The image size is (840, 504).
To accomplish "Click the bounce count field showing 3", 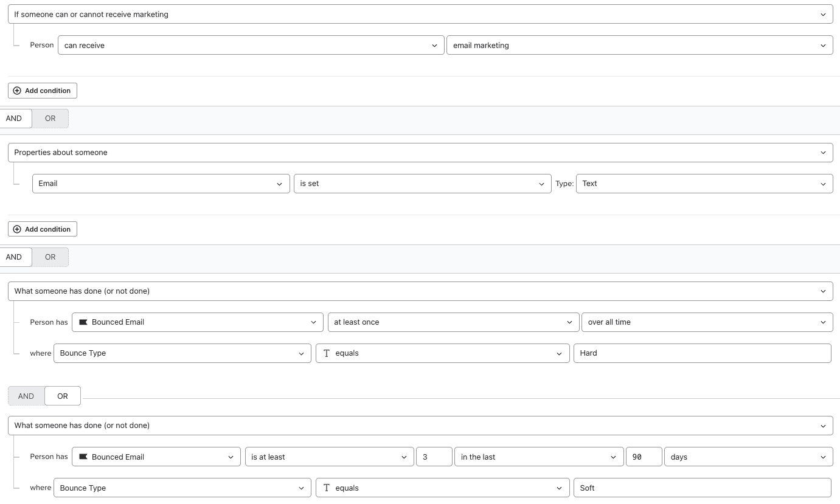I will (434, 457).
